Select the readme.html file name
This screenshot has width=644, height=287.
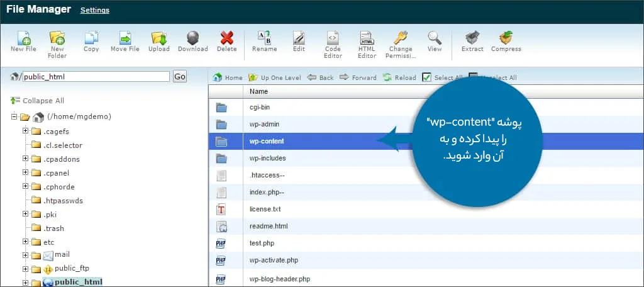269,226
